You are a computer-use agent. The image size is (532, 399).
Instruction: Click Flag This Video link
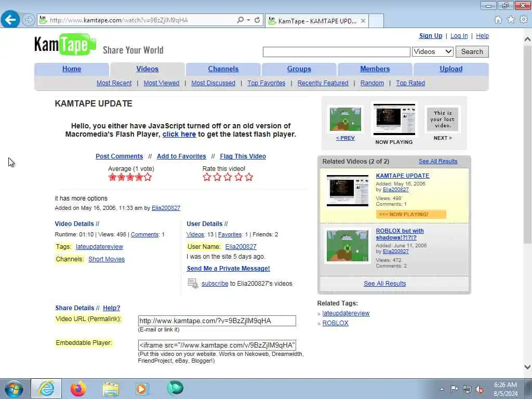click(243, 156)
